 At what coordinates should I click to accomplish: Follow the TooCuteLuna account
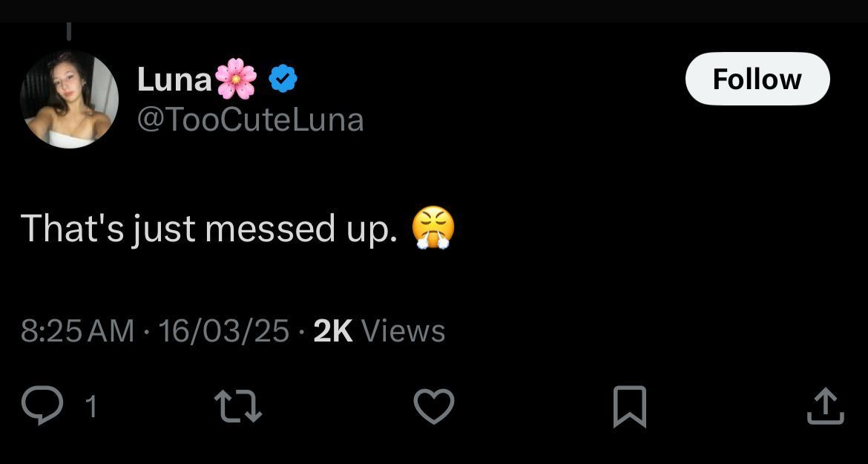[757, 79]
